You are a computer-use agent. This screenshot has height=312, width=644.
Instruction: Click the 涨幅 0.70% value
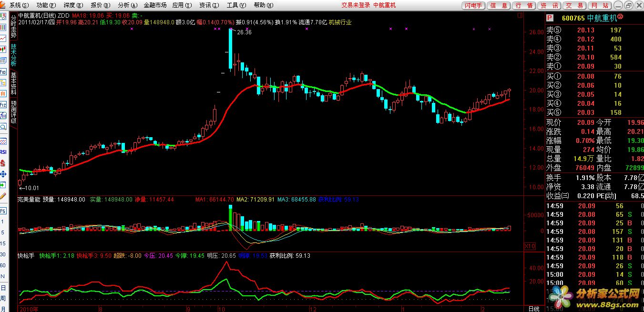(x=584, y=141)
